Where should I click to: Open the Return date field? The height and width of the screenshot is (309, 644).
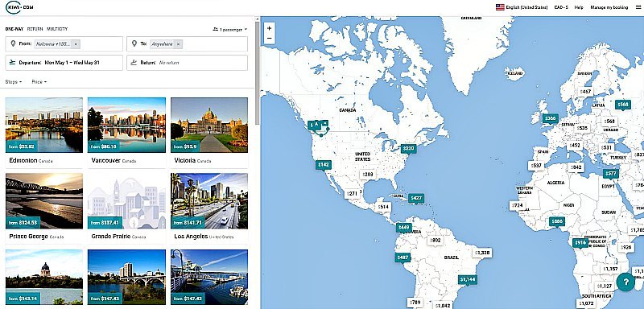coord(187,63)
